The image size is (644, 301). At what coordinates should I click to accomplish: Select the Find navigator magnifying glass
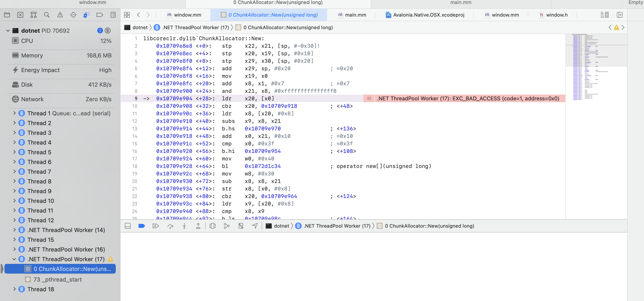pos(47,15)
